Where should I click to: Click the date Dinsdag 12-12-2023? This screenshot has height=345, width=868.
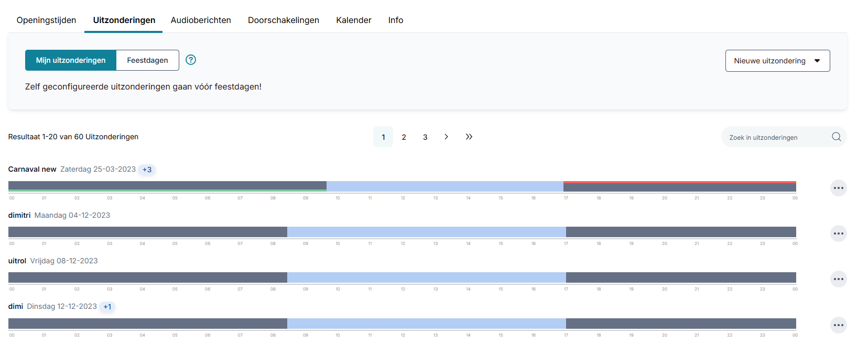(x=62, y=306)
